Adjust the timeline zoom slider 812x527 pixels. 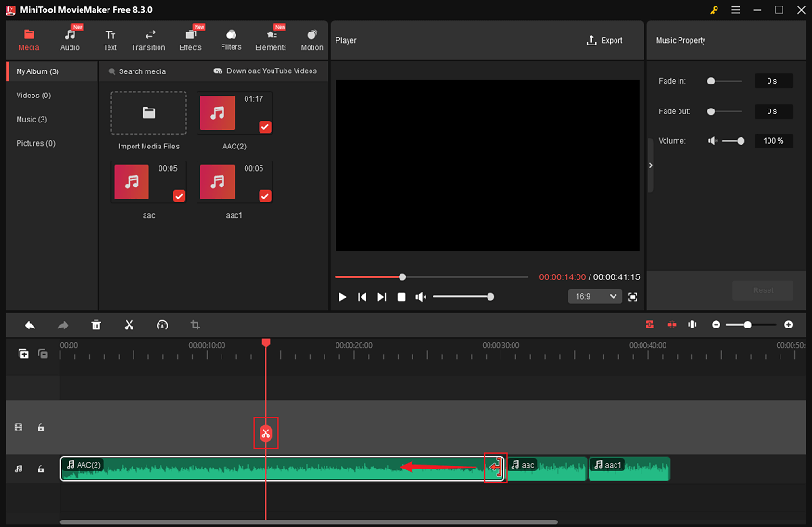coord(751,325)
